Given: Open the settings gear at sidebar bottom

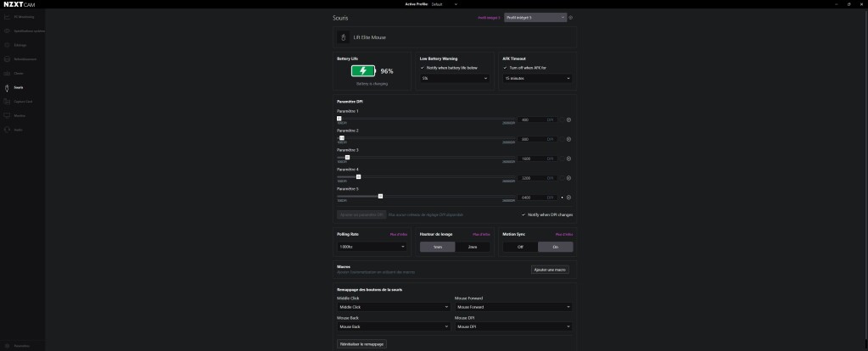Looking at the screenshot, I should [7, 346].
